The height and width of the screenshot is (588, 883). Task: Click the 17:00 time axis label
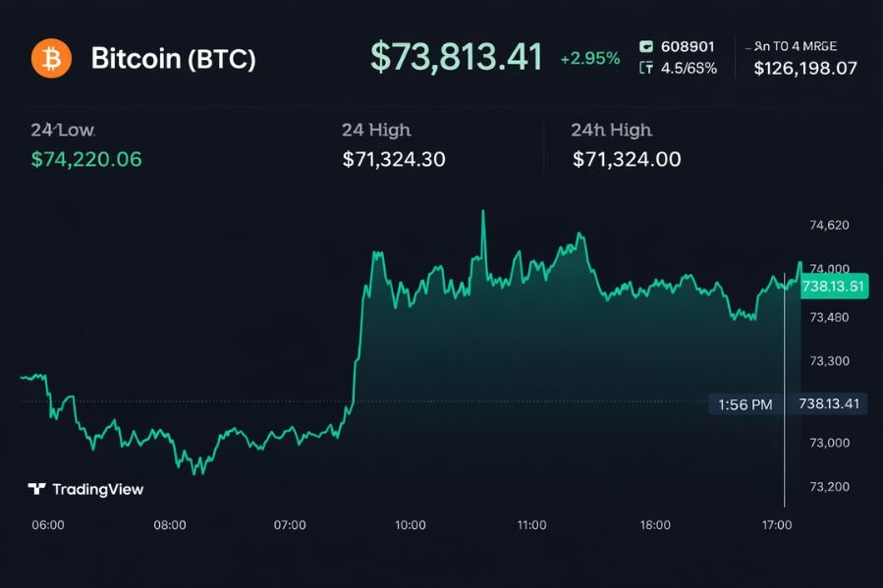click(776, 525)
